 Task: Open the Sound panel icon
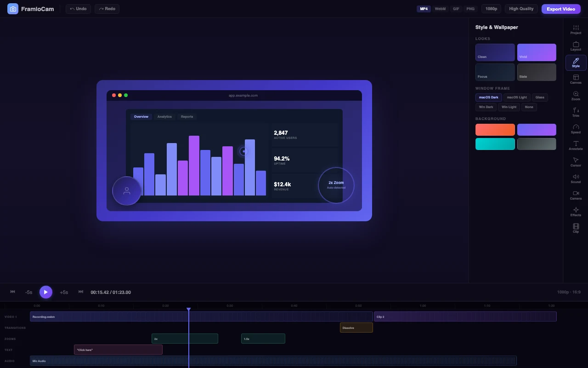576,179
